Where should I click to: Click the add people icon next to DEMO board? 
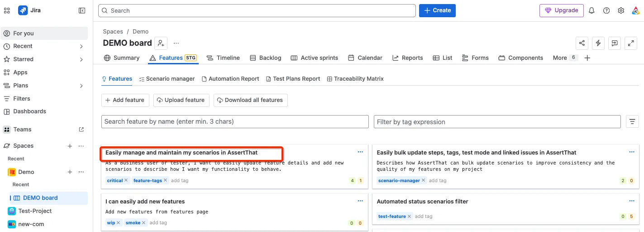tap(161, 43)
